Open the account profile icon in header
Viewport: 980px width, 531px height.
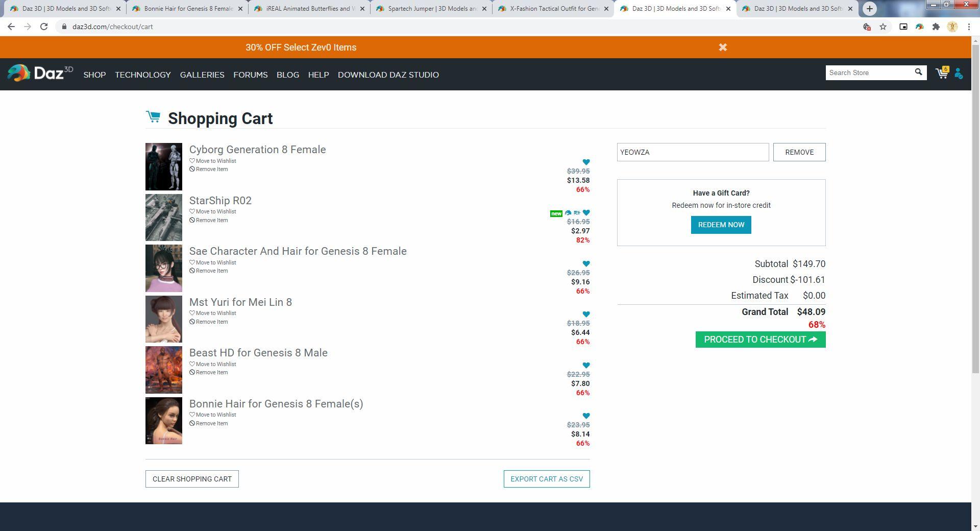click(959, 74)
